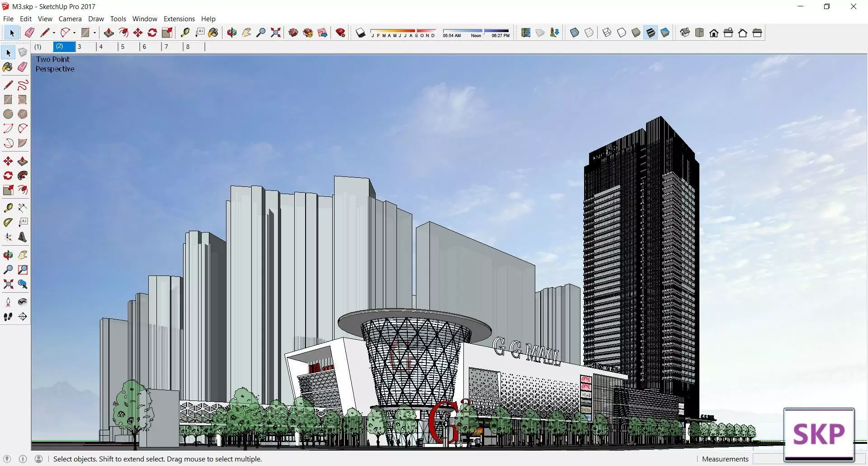Screen dimensions: 868x466
Task: Expand the Arc tool dropdown arrow
Action: (74, 33)
